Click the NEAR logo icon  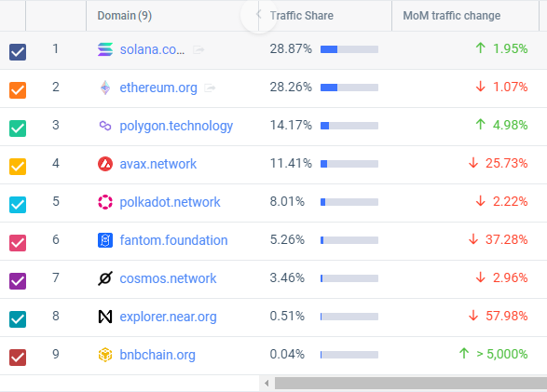click(105, 317)
